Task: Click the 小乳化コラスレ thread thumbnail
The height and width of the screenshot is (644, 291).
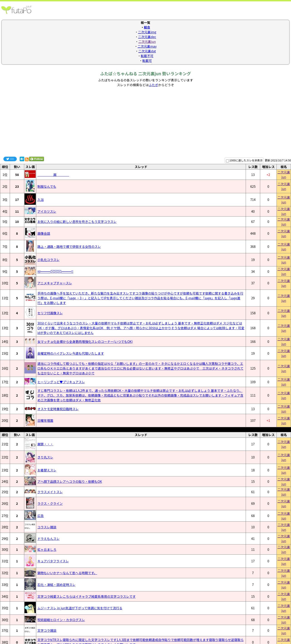Action: coord(30,259)
